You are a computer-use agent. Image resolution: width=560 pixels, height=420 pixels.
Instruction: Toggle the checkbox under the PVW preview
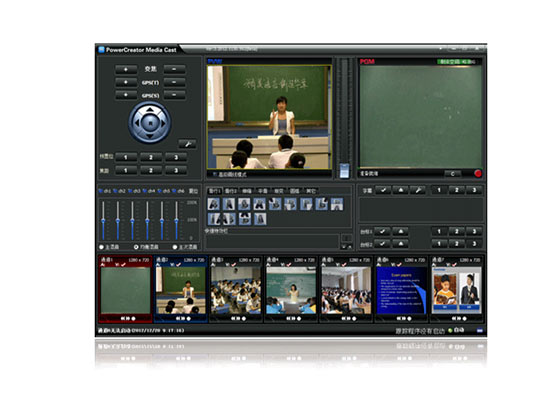click(x=215, y=174)
